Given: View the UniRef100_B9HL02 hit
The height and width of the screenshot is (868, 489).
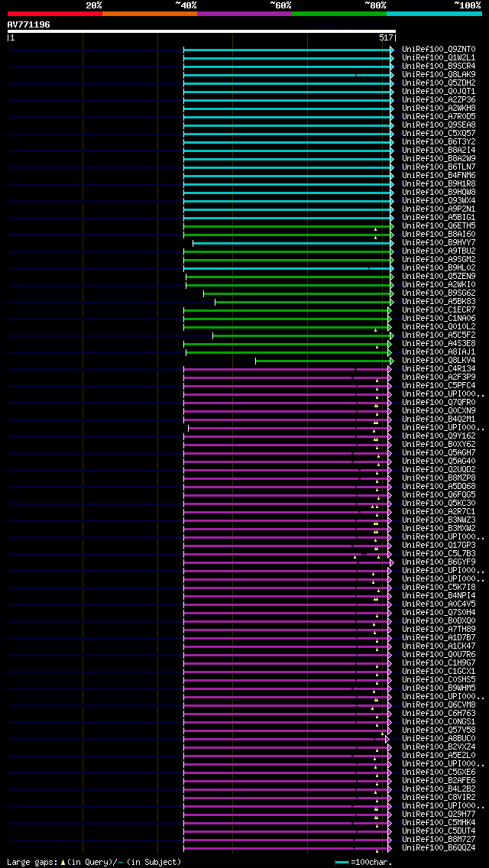Looking at the screenshot, I should click(x=439, y=268).
